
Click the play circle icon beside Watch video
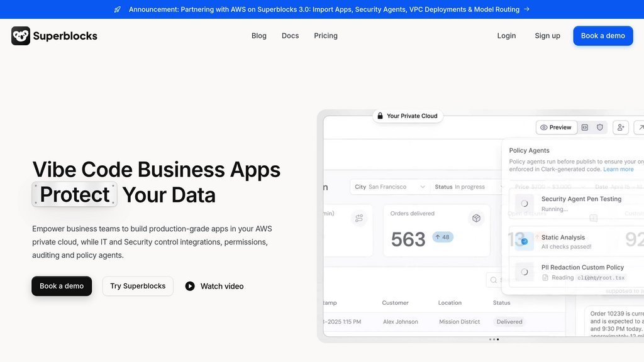(190, 286)
